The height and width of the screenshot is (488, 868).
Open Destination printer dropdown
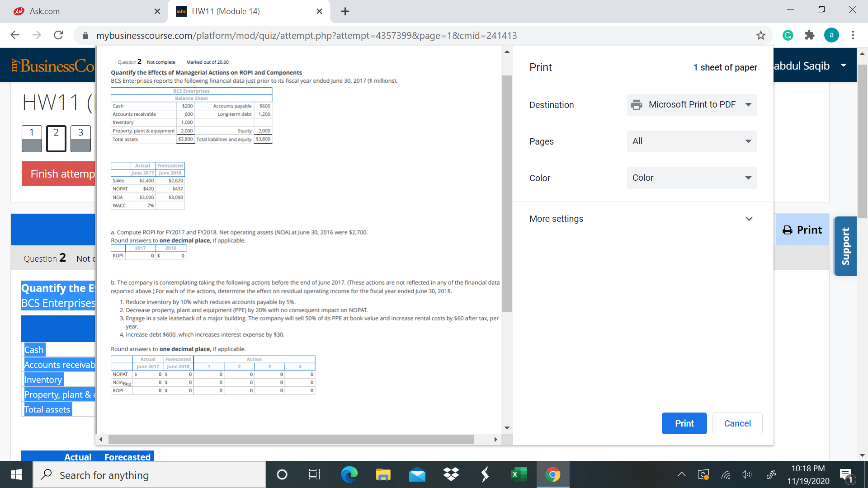pos(692,105)
